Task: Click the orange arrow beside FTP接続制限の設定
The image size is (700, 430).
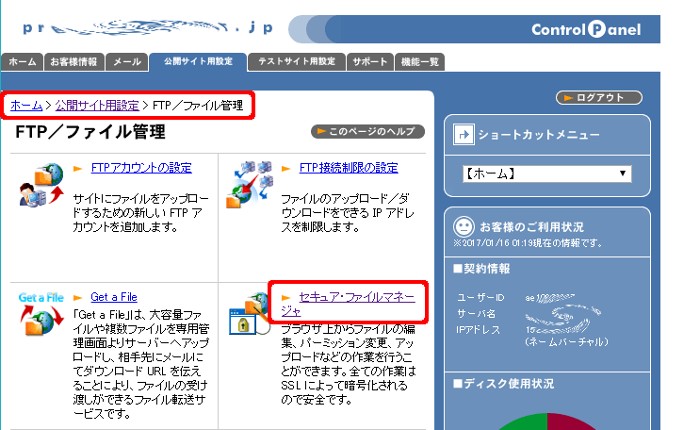Action: [x=286, y=169]
